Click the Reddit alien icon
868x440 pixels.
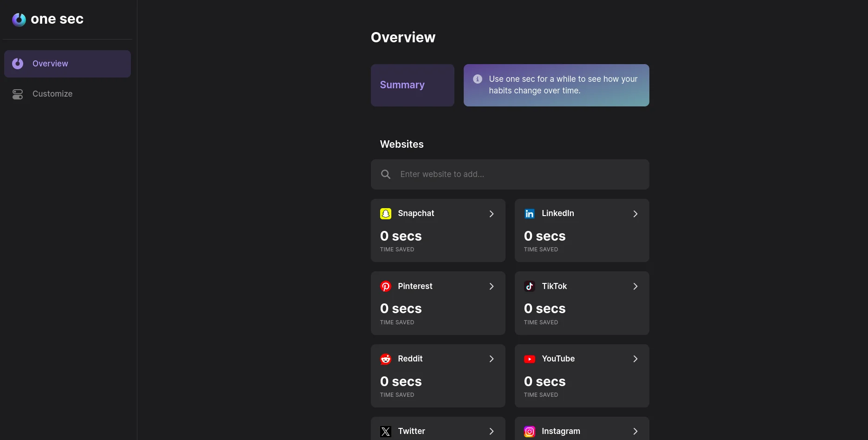[x=386, y=359]
